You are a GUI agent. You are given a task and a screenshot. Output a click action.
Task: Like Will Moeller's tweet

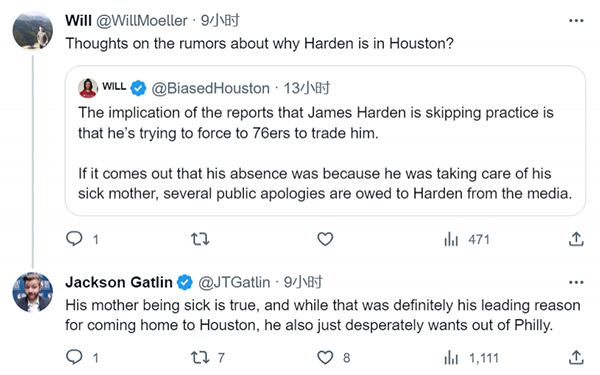(325, 239)
